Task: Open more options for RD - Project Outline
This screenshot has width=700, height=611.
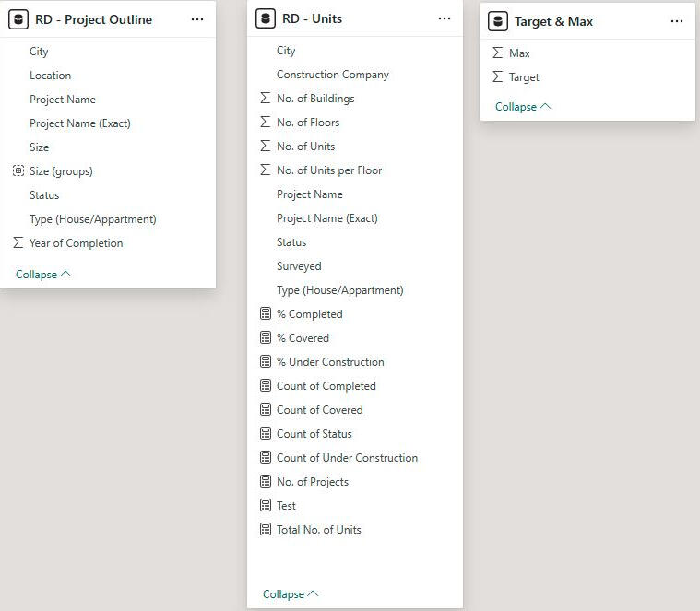Action: click(197, 19)
